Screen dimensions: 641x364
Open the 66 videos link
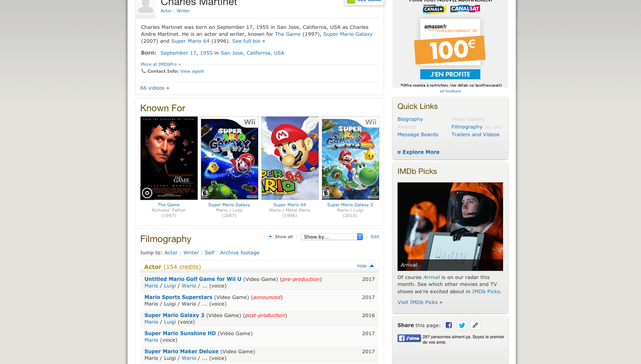pos(152,88)
